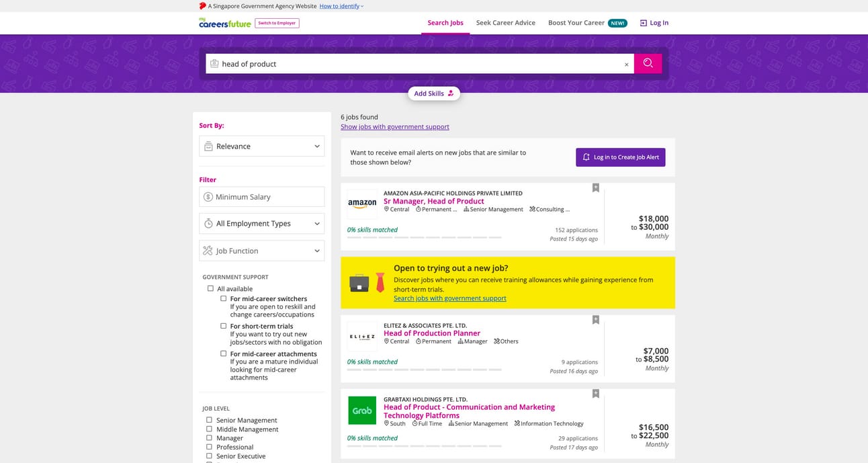Viewport: 868px width, 463px height.
Task: Bookmark the Grab Head of Product job
Action: pyautogui.click(x=595, y=394)
